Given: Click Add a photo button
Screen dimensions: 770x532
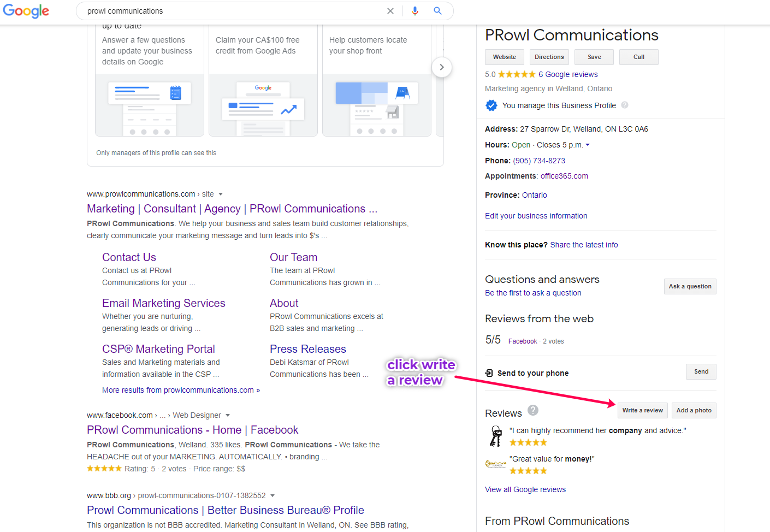Looking at the screenshot, I should (694, 410).
